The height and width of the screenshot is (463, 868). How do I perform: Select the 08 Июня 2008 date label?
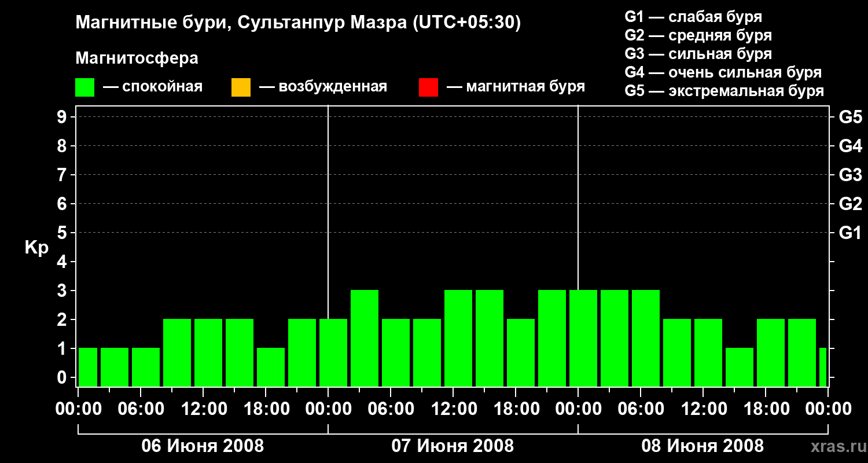703,446
